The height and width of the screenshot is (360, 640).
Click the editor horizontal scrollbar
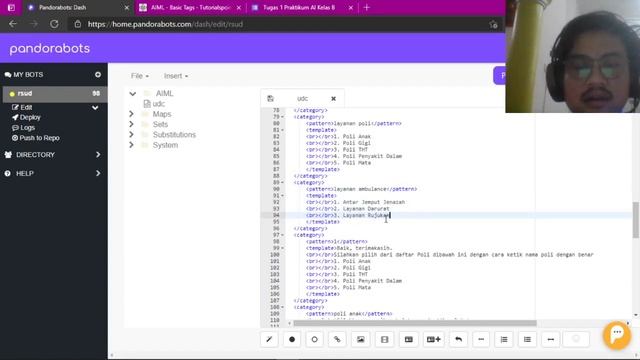coord(415,323)
